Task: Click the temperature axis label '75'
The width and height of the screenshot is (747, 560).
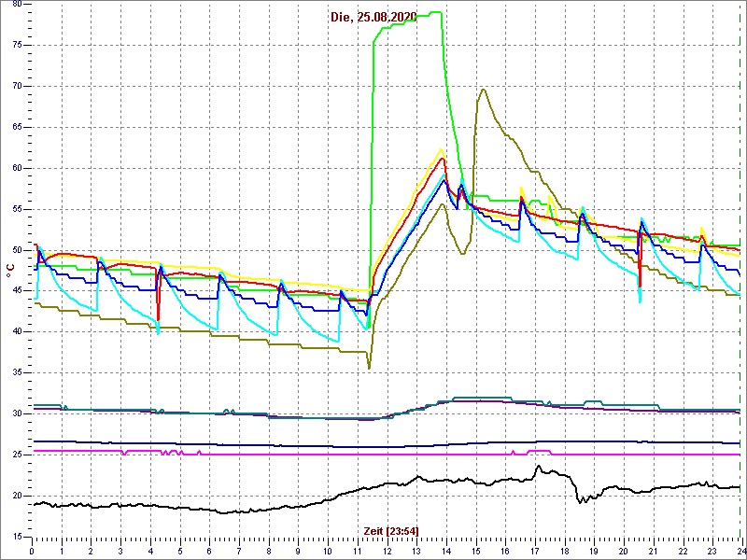Action: coord(16,45)
